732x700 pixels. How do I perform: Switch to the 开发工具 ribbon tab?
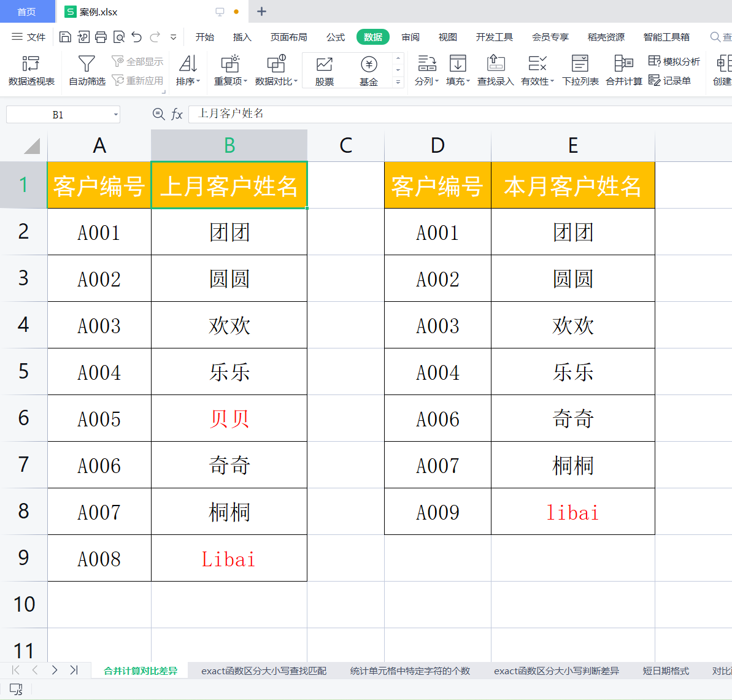click(x=494, y=37)
